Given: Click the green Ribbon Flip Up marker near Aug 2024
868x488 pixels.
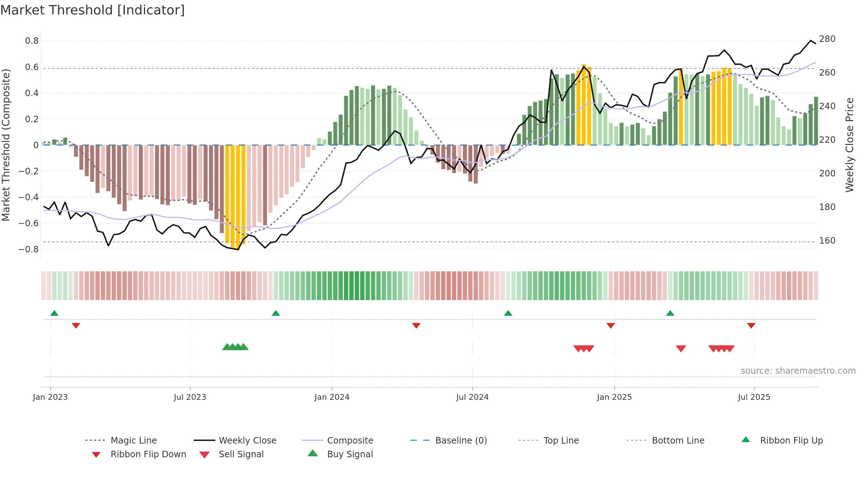Looking at the screenshot, I should pos(508,313).
